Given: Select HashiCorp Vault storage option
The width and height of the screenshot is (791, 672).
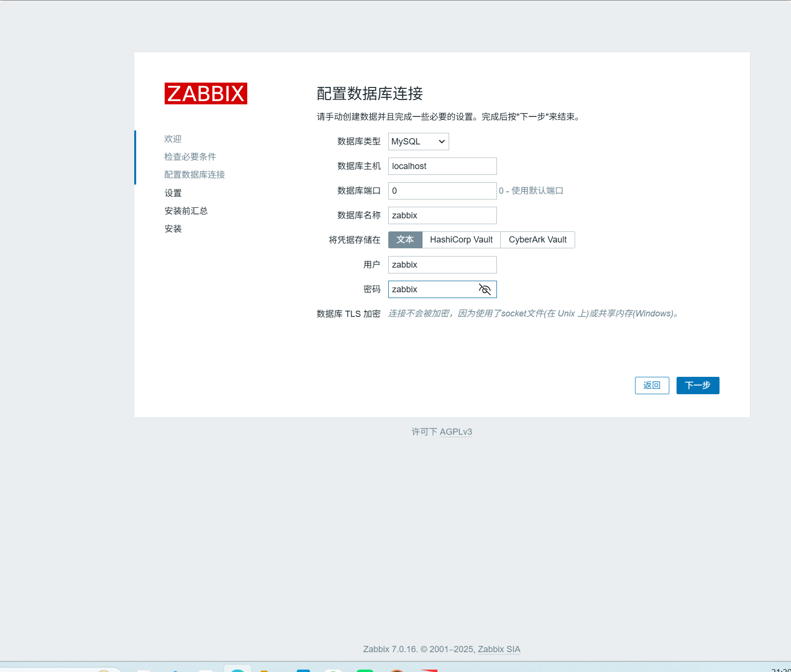Looking at the screenshot, I should [x=461, y=240].
